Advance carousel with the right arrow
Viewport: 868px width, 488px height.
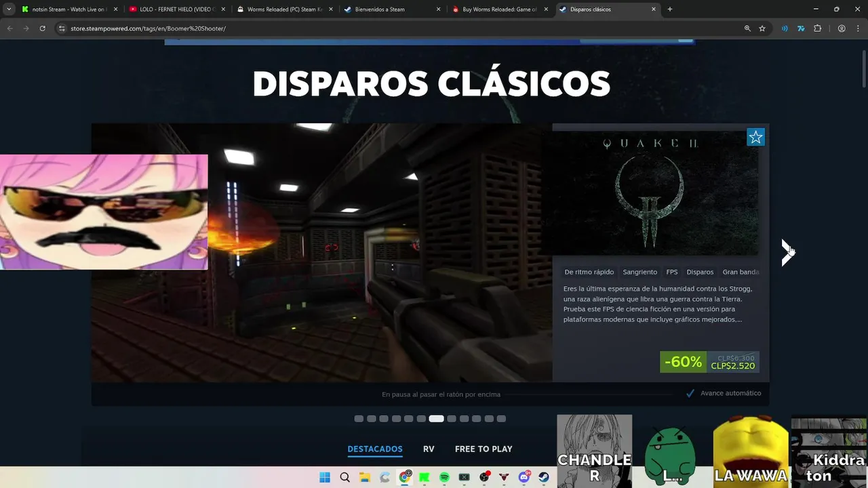tap(787, 252)
